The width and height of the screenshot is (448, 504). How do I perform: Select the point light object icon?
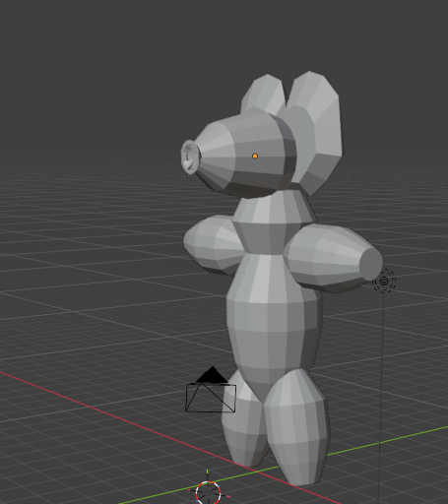[384, 281]
